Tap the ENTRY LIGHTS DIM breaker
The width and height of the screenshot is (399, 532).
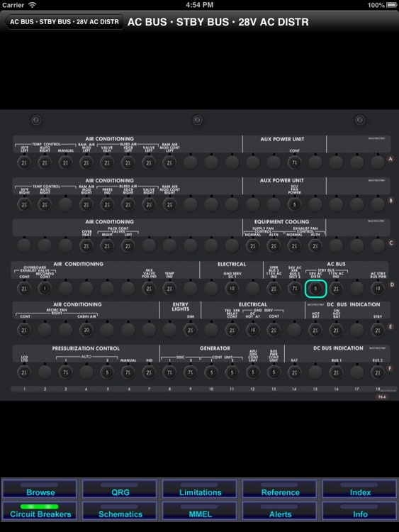pos(191,330)
